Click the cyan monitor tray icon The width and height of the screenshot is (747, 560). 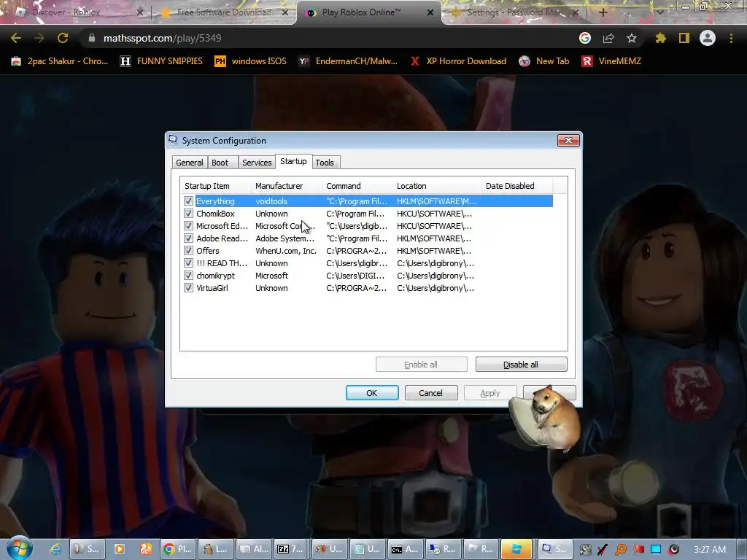(x=656, y=549)
